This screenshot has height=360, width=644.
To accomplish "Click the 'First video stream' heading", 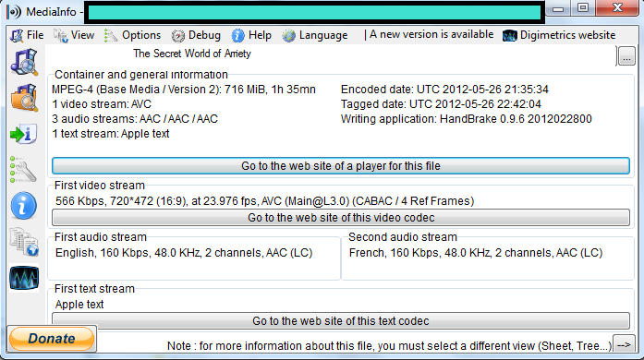I will pyautogui.click(x=100, y=186).
